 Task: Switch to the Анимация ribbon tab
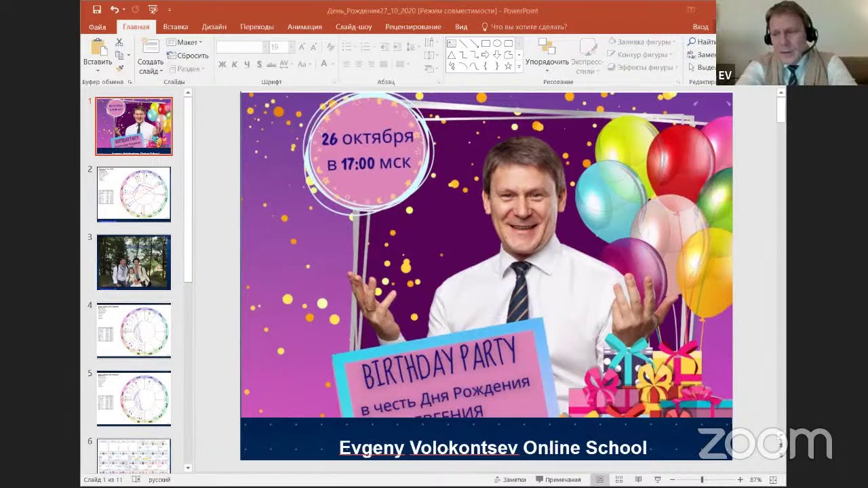(304, 27)
